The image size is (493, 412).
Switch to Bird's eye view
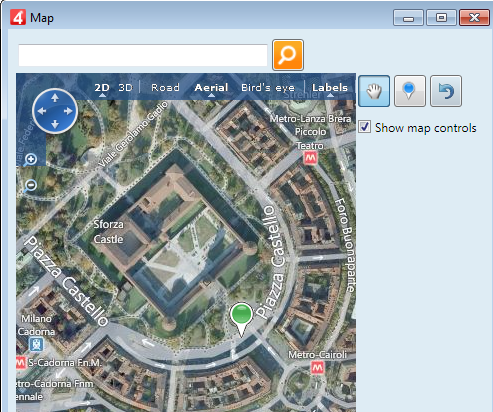coord(268,88)
